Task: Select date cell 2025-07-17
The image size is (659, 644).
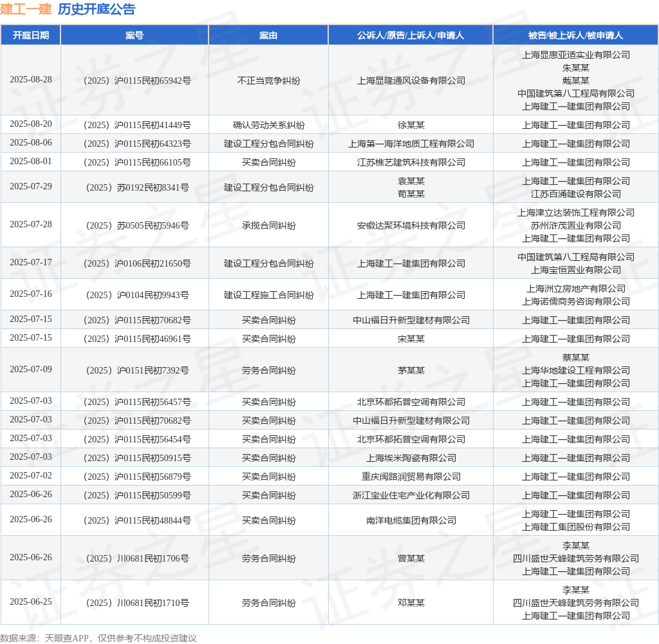Action: tap(31, 262)
